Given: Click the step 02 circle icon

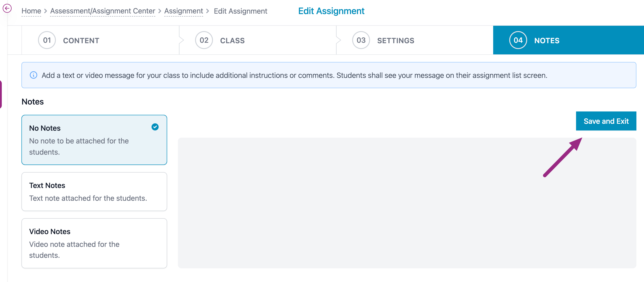Looking at the screenshot, I should (x=204, y=40).
